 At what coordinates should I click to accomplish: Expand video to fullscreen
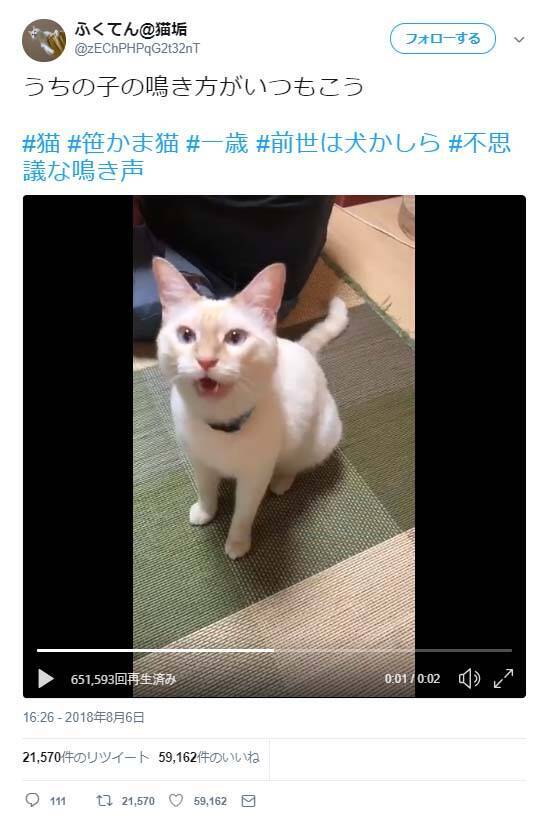504,678
